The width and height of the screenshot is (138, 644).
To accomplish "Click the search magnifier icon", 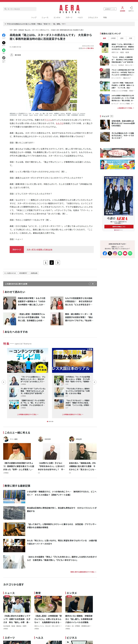I will pos(5,9).
